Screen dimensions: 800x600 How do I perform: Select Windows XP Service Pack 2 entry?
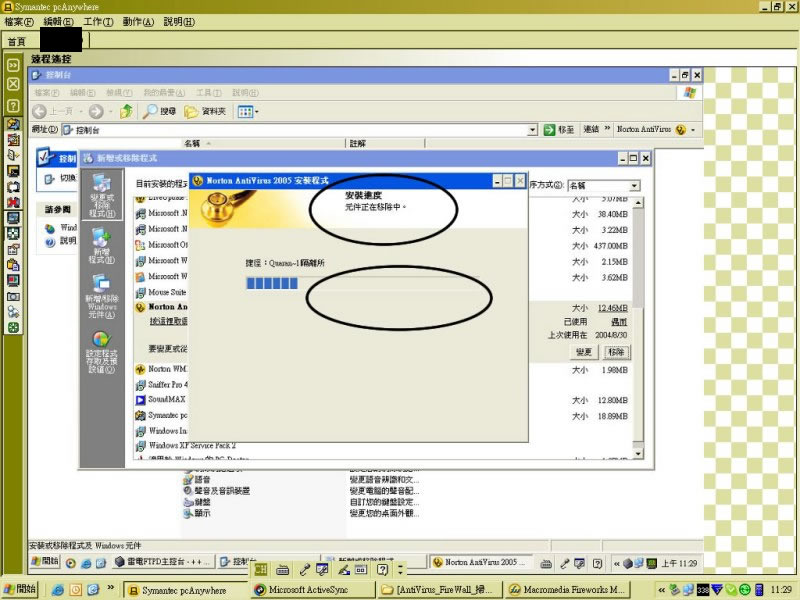(x=186, y=445)
